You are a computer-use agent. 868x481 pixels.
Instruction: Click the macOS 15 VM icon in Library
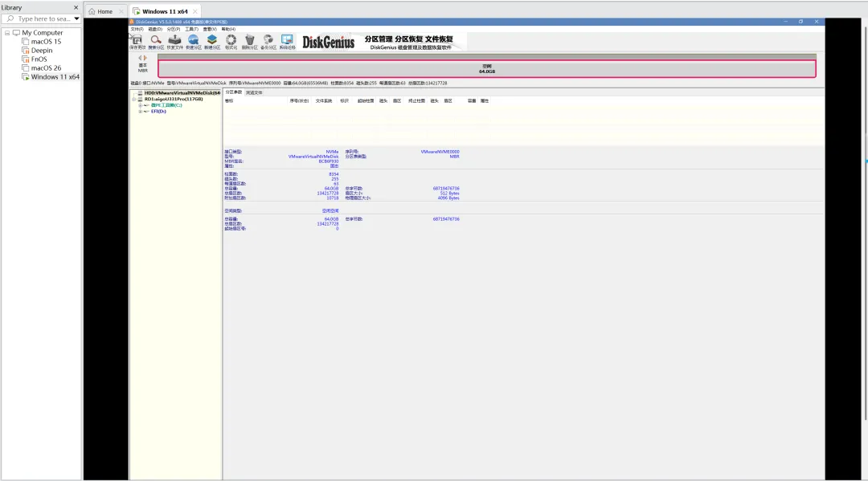[x=26, y=42]
